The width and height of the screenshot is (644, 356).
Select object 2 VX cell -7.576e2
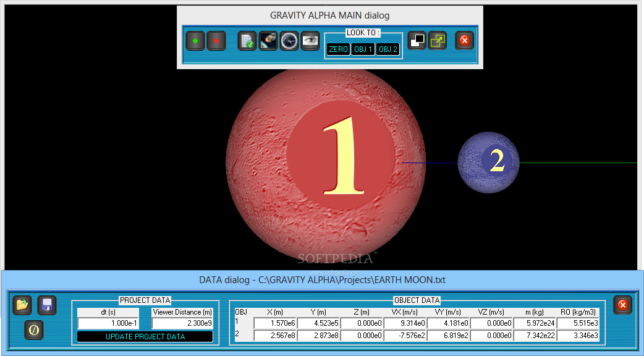(405, 336)
